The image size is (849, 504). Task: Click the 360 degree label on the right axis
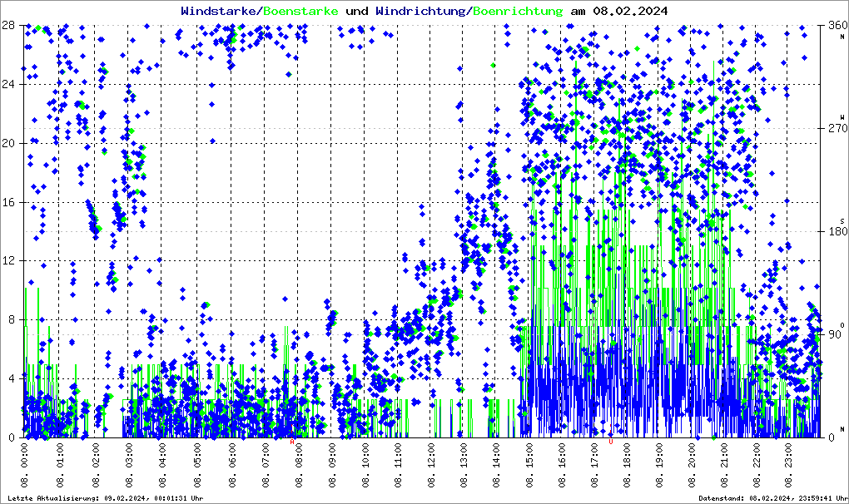click(x=832, y=25)
